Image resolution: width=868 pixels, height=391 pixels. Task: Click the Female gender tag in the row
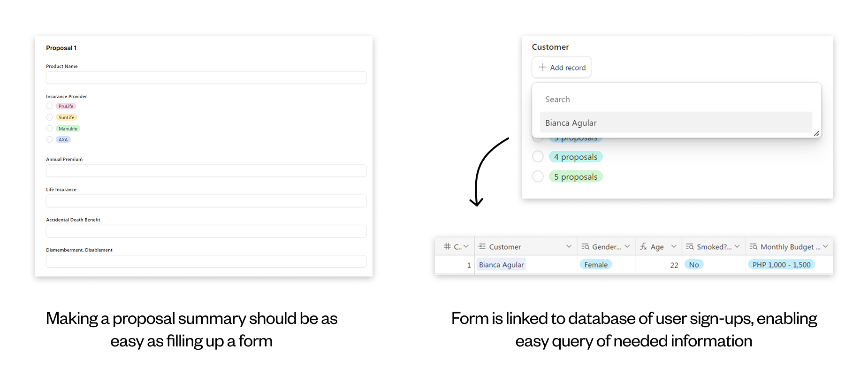click(596, 265)
